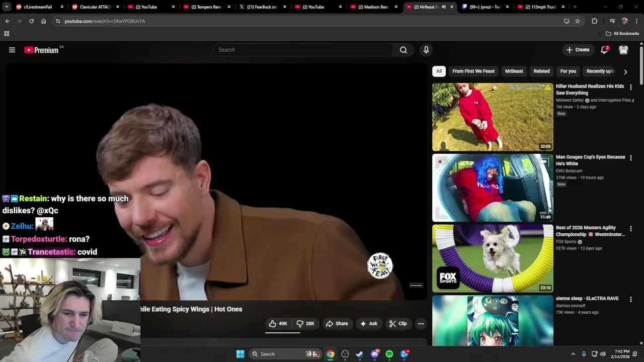
Task: Click the Ask button
Action: (368, 324)
